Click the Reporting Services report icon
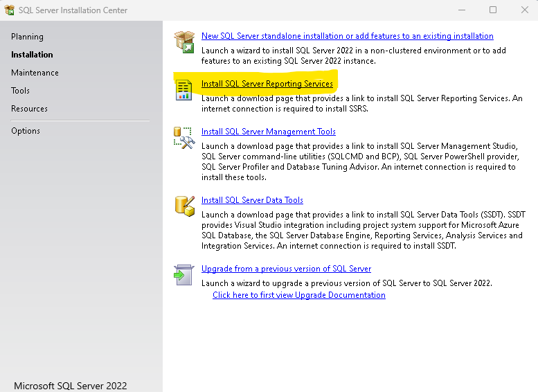 [184, 90]
